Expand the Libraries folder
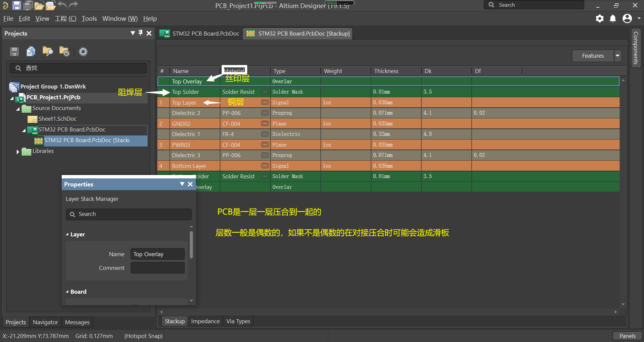The height and width of the screenshot is (342, 644). [x=18, y=152]
